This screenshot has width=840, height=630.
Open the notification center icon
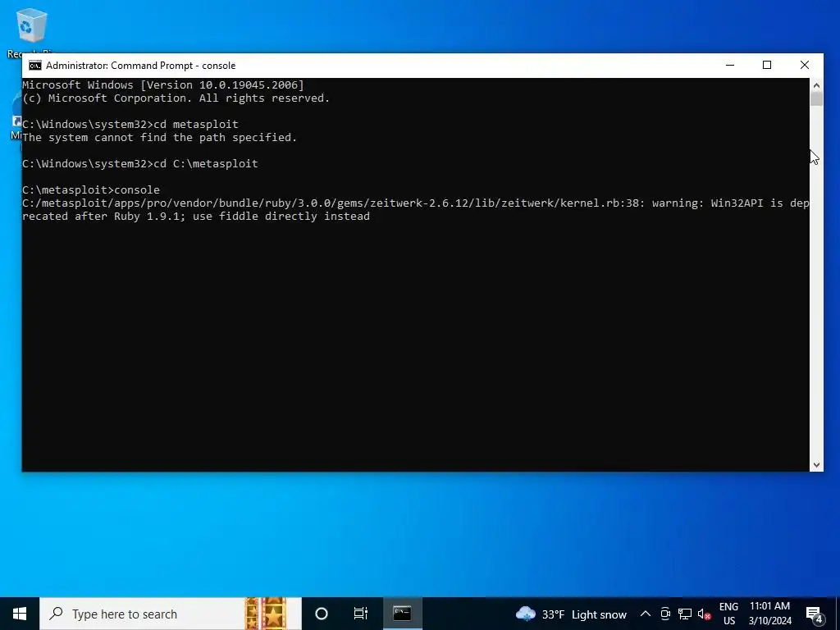tap(815, 614)
